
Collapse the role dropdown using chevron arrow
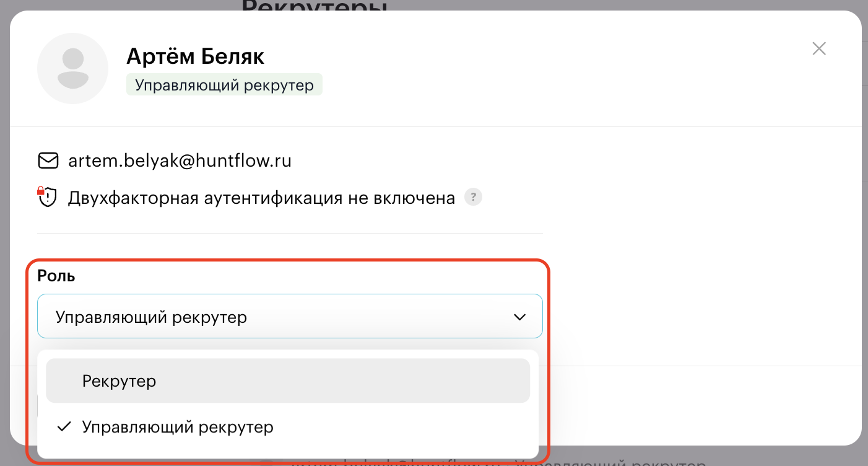click(x=519, y=317)
